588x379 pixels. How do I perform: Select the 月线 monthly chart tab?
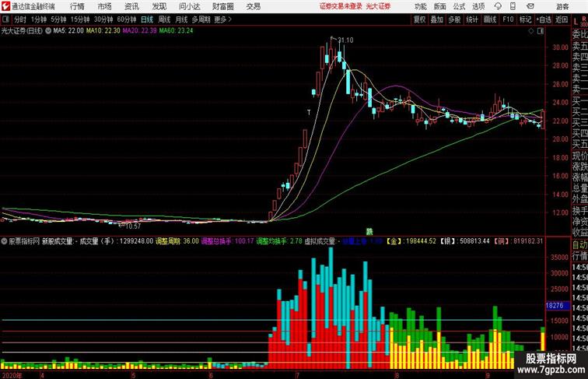[x=181, y=19]
